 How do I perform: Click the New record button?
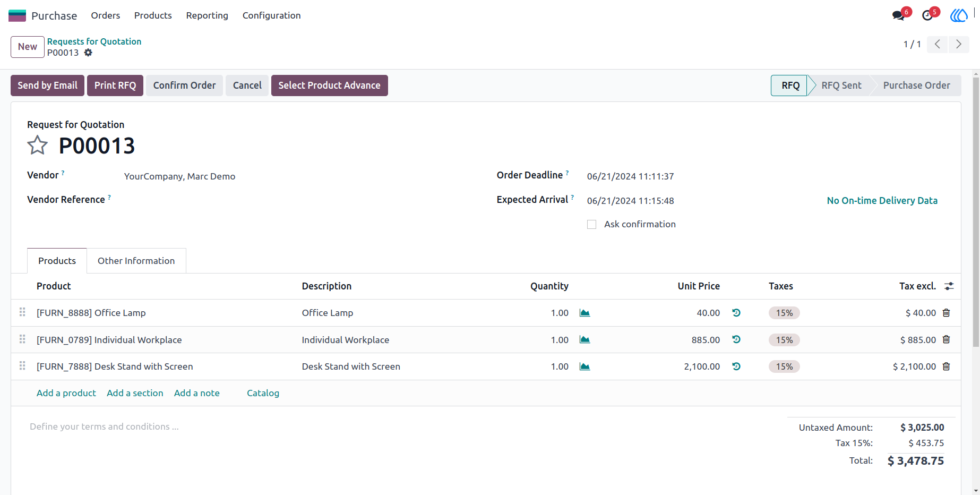click(x=28, y=47)
